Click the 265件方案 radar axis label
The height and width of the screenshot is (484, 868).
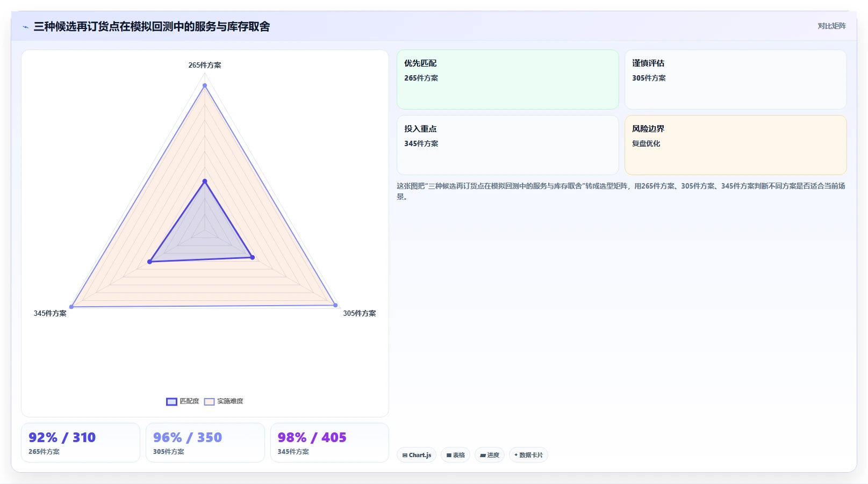(205, 65)
